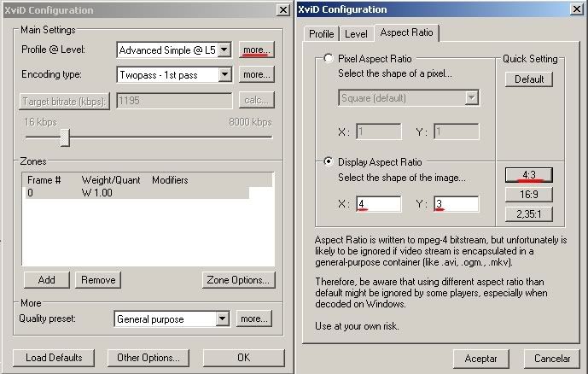Click the Display Aspect Ratio X field
This screenshot has width=588, height=374.
coord(378,204)
